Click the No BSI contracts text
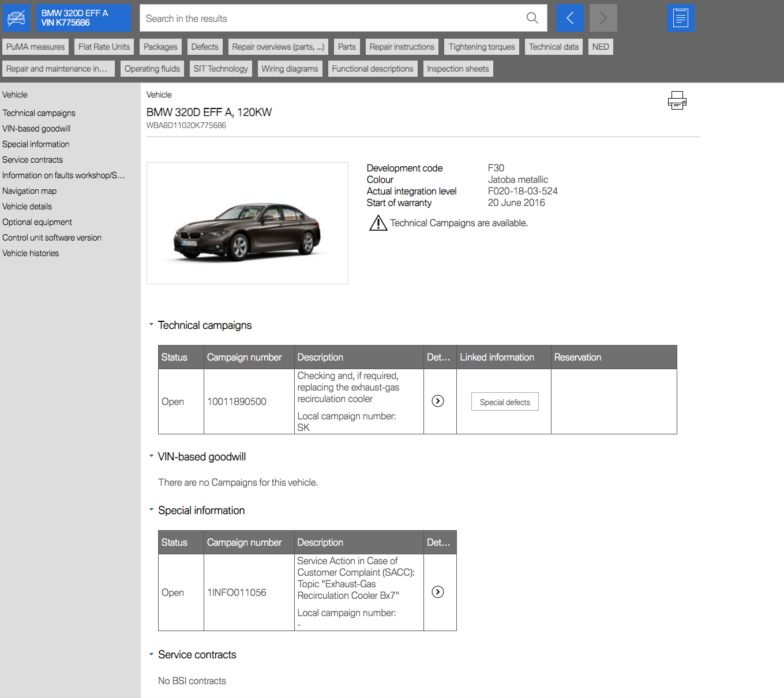This screenshot has width=784, height=698. (x=192, y=681)
